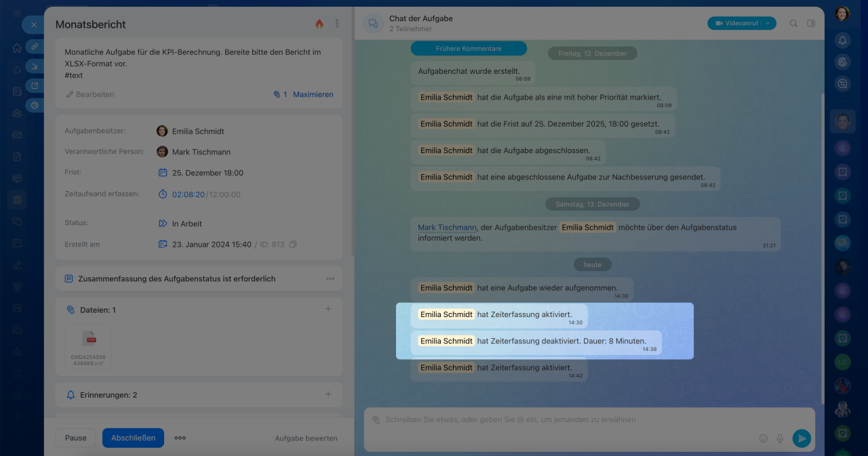This screenshot has width=868, height=456.
Task: Send the chat message
Action: (802, 438)
